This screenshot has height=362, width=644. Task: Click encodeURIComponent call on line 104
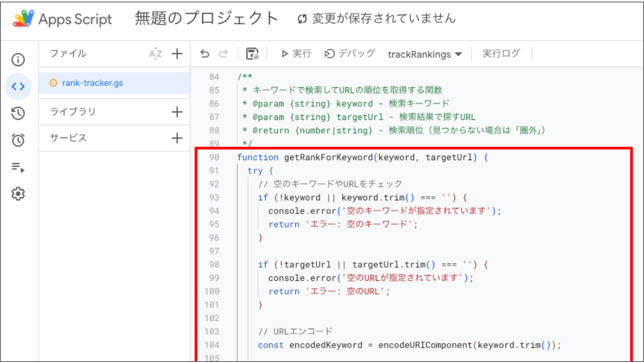pyautogui.click(x=425, y=345)
